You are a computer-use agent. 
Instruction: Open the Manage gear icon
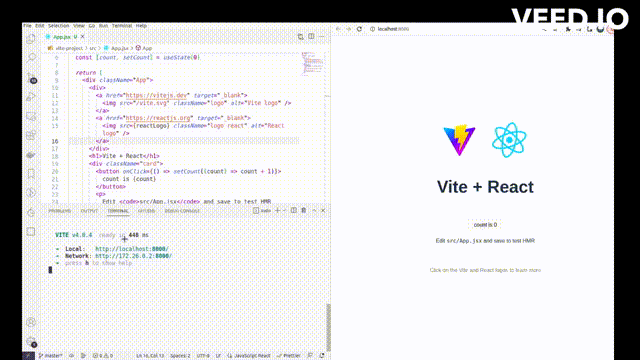tap(31, 342)
